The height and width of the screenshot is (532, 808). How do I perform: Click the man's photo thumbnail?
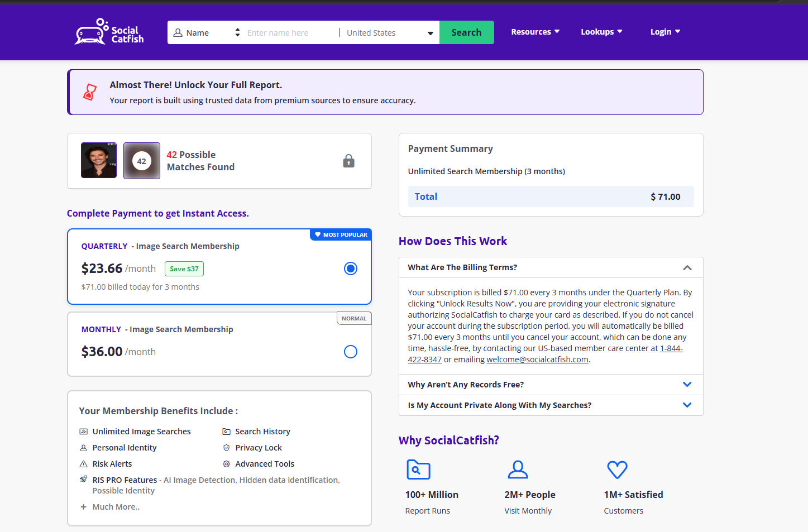99,160
